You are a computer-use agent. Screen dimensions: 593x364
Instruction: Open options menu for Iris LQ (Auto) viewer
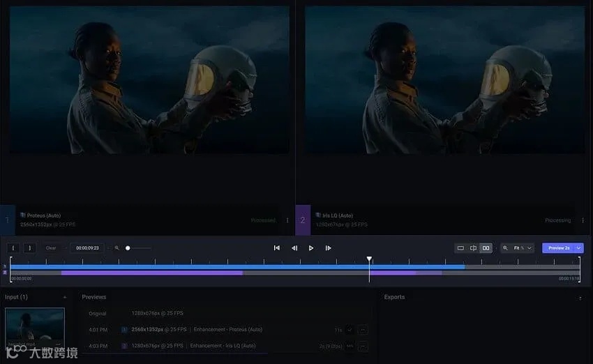(x=583, y=220)
